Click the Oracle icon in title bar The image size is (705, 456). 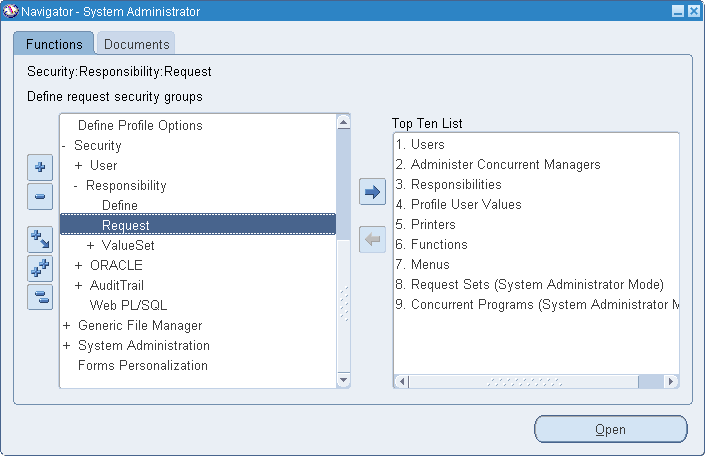(x=10, y=11)
